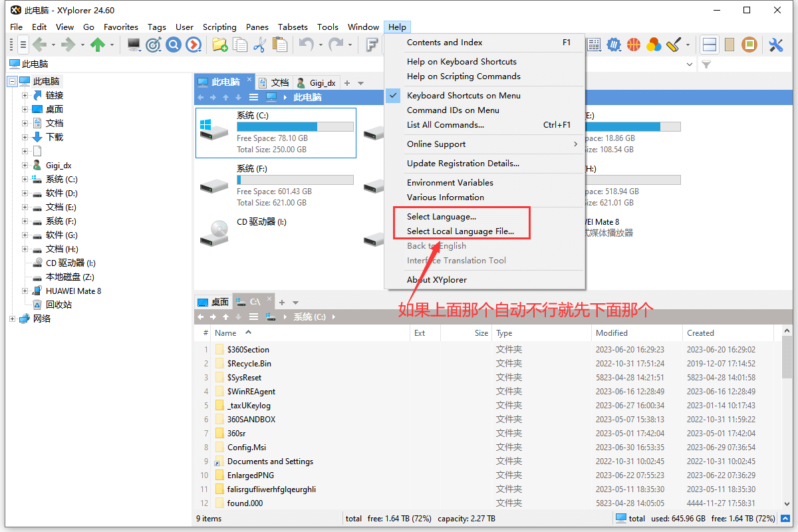798x532 pixels.
Task: Switch to the Gigi_dx tab
Action: pyautogui.click(x=317, y=82)
